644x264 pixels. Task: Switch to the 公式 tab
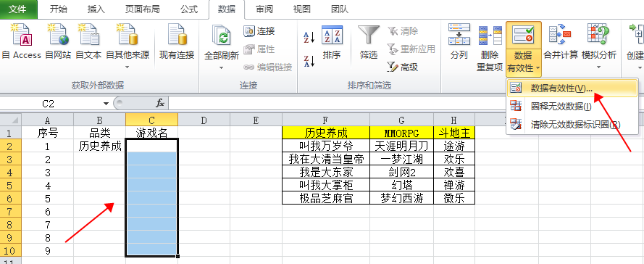(x=189, y=9)
